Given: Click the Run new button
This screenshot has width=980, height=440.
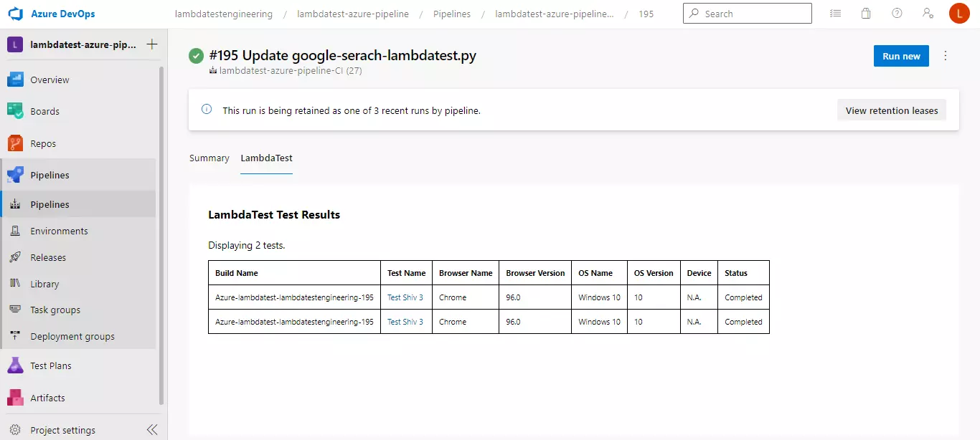Looking at the screenshot, I should click(901, 55).
